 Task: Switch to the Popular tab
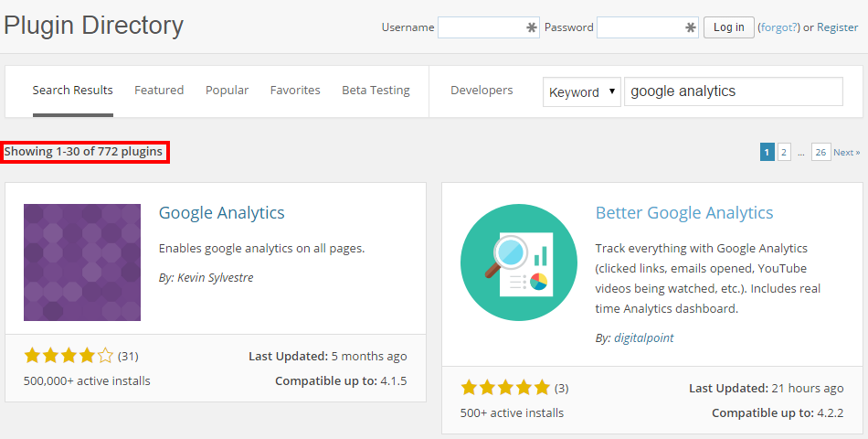click(x=227, y=91)
